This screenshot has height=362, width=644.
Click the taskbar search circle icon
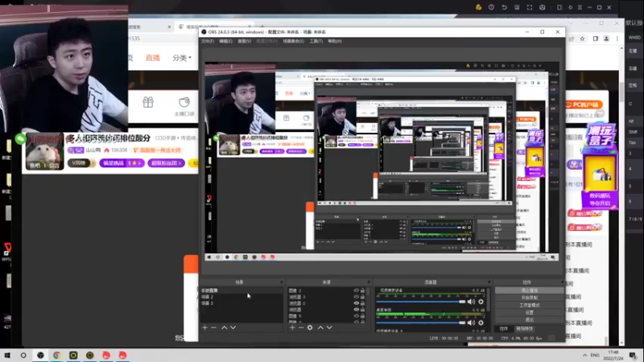pos(23,355)
